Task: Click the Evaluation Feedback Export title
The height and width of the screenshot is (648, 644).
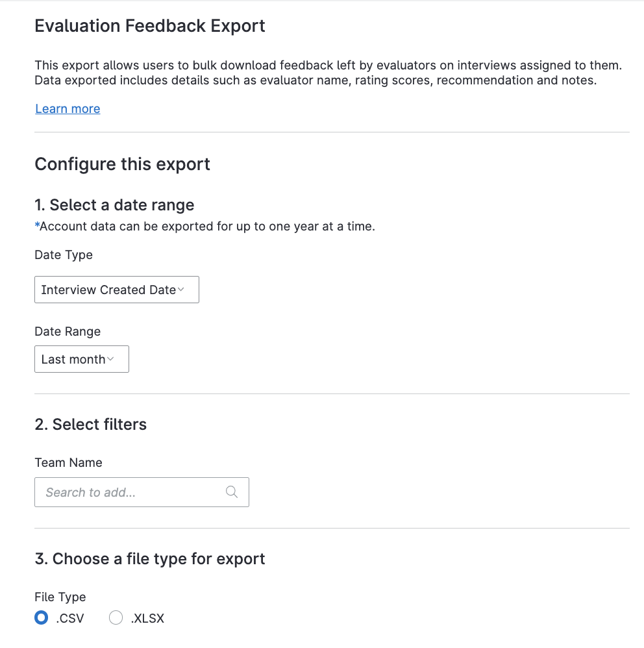Action: coord(150,26)
